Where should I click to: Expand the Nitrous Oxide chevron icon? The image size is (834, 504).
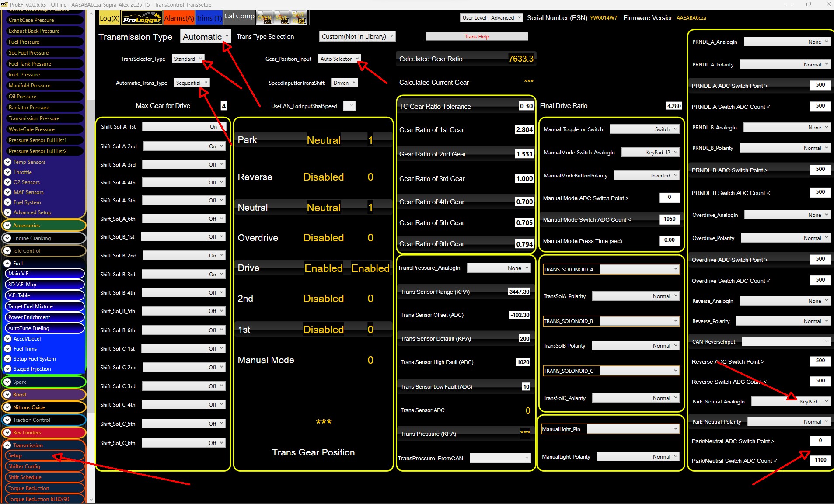click(x=7, y=407)
